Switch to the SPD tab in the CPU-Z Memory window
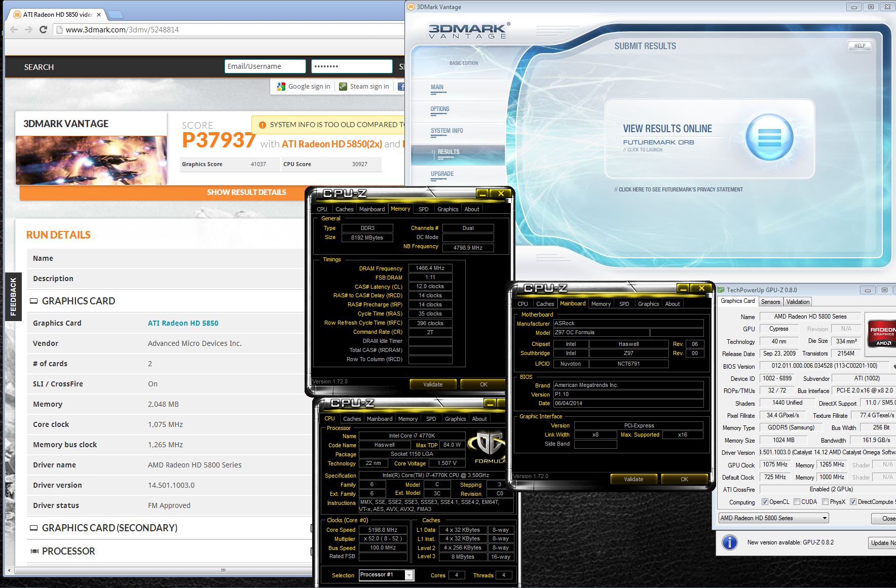The height and width of the screenshot is (588, 896). click(424, 209)
